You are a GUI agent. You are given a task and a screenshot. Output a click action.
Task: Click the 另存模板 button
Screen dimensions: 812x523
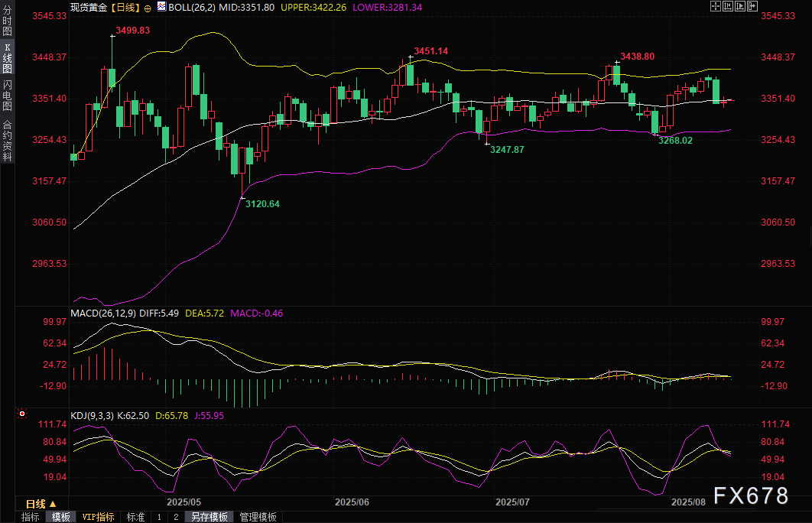pyautogui.click(x=209, y=518)
